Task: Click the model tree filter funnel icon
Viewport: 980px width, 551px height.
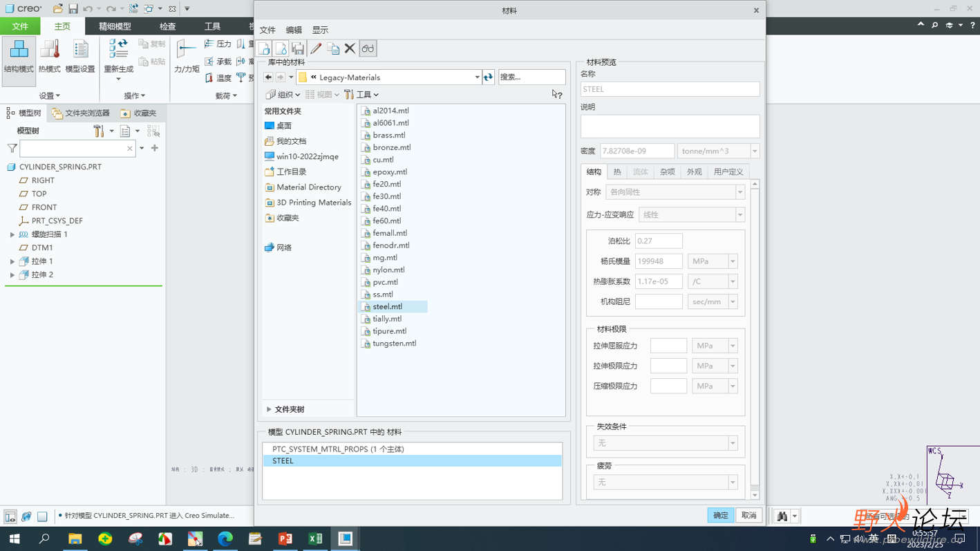Action: 12,149
